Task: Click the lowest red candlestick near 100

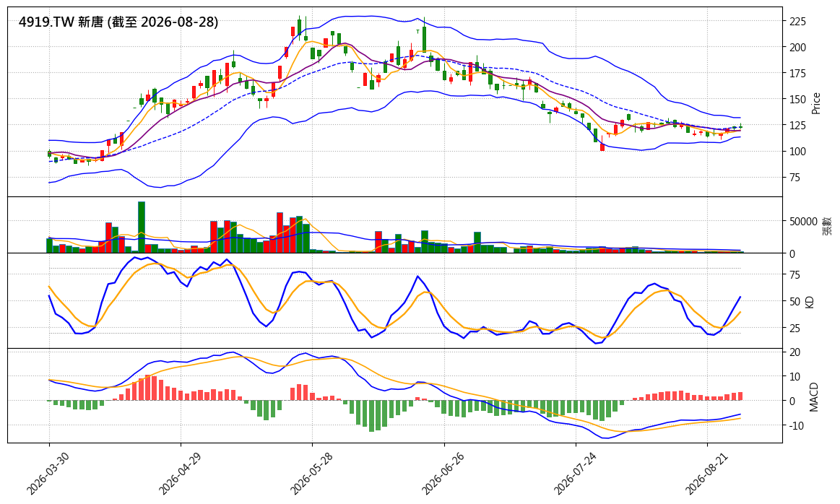Action: pyautogui.click(x=602, y=147)
